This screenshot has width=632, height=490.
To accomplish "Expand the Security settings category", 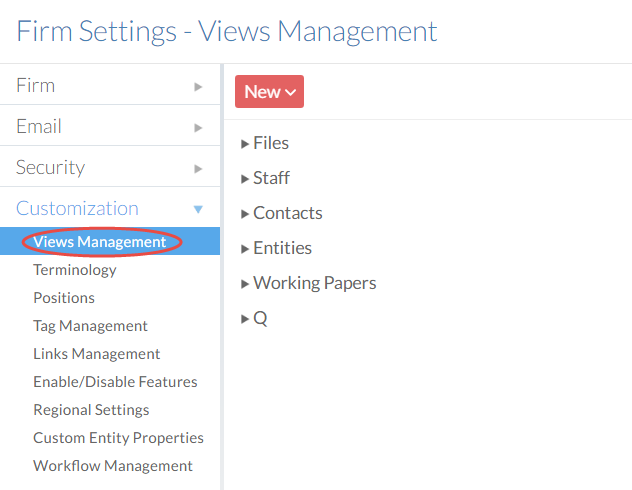I will click(x=109, y=168).
